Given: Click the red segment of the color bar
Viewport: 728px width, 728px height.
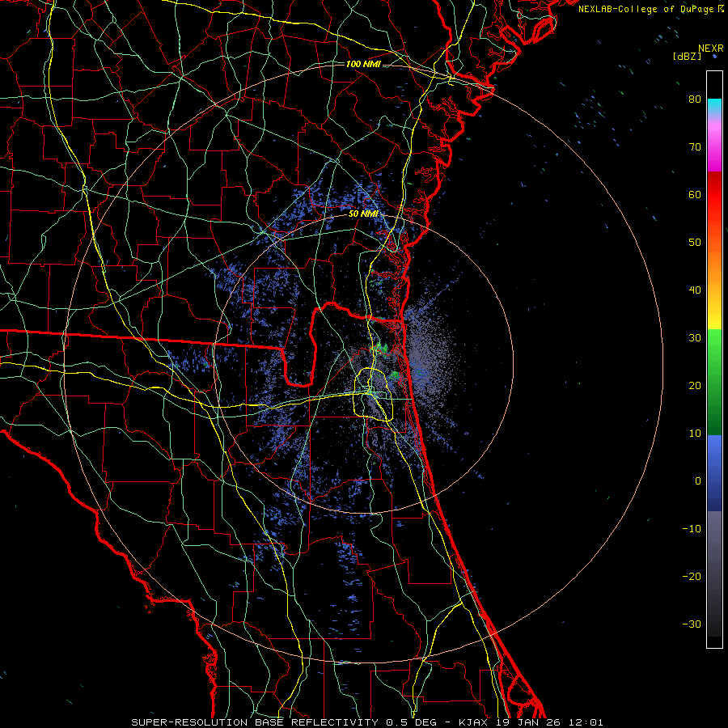Looking at the screenshot, I should coord(714,195).
